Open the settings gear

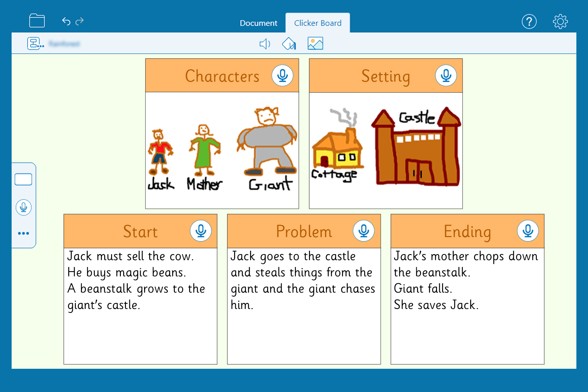pos(560,22)
